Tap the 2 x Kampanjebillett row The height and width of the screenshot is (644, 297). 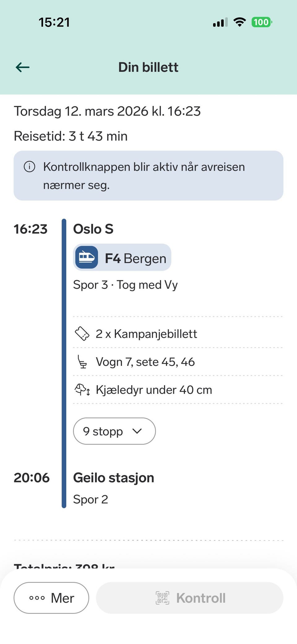(x=146, y=334)
